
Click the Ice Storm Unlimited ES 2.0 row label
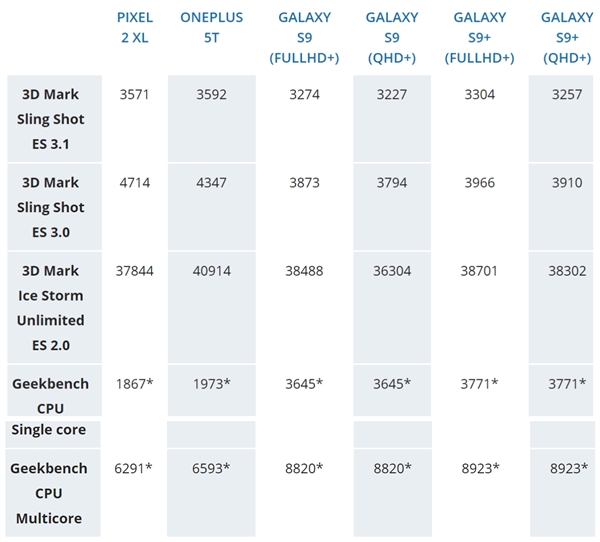point(50,308)
